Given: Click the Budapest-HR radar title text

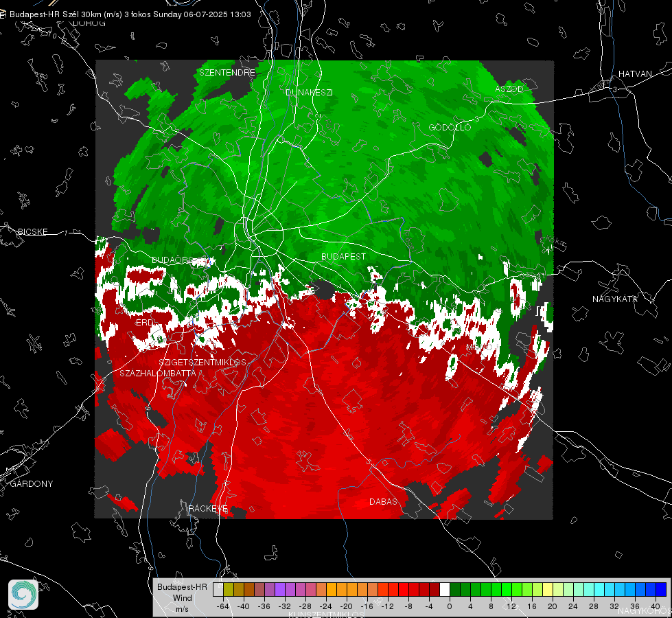Looking at the screenshot, I should (130, 14).
